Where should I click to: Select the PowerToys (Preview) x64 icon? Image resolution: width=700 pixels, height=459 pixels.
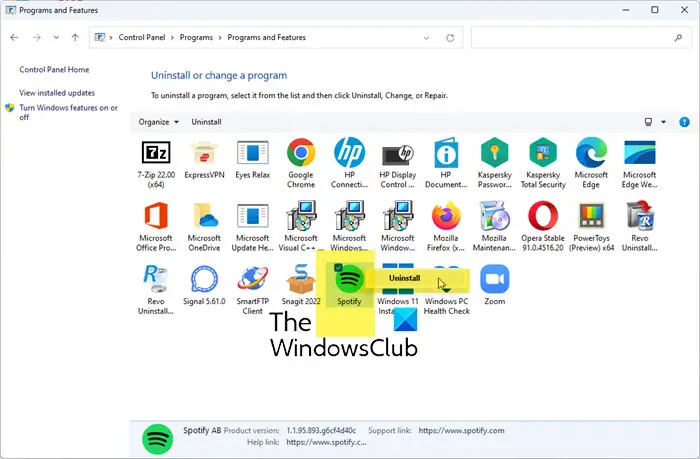(591, 216)
